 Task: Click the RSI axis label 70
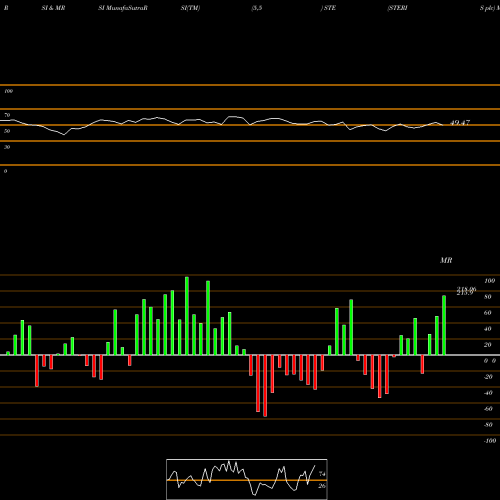[7, 115]
